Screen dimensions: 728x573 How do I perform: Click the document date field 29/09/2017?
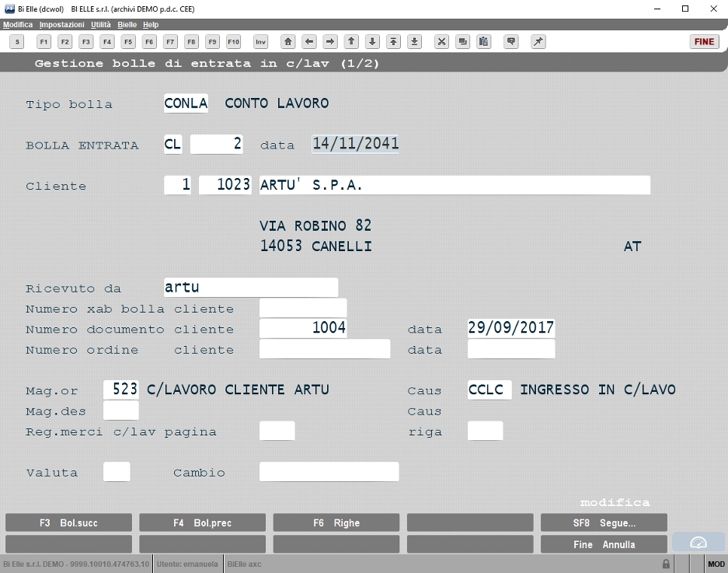511,328
